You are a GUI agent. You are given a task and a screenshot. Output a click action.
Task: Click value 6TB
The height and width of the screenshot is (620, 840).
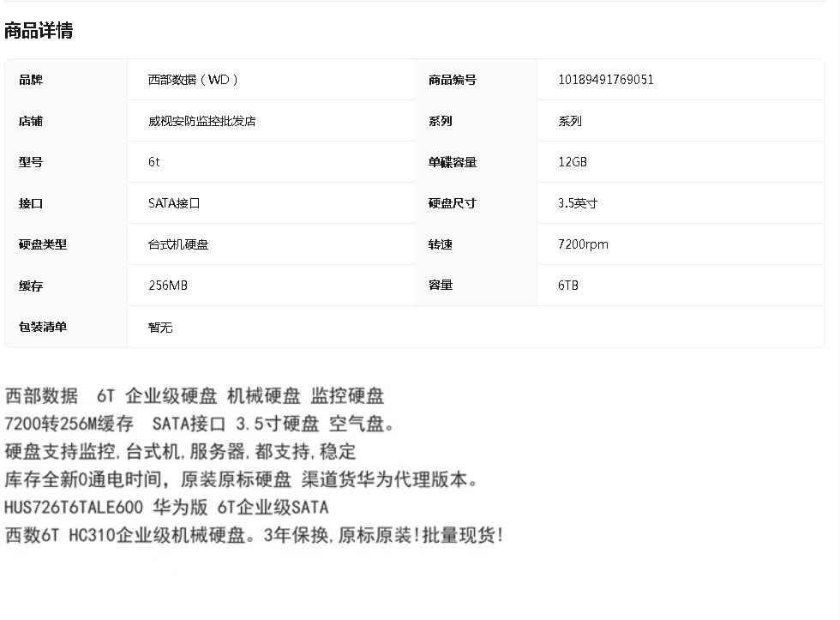567,286
